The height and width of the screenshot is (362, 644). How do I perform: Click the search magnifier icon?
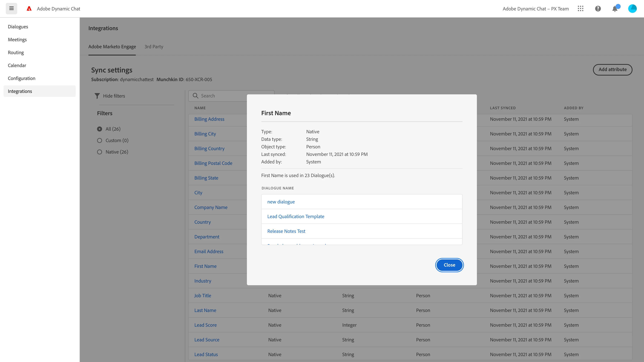coord(195,96)
